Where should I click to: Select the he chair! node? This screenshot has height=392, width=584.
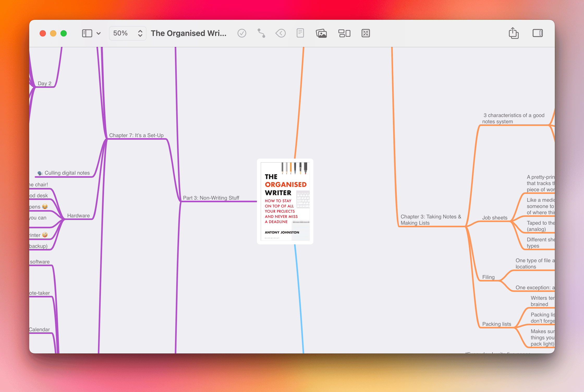point(39,185)
